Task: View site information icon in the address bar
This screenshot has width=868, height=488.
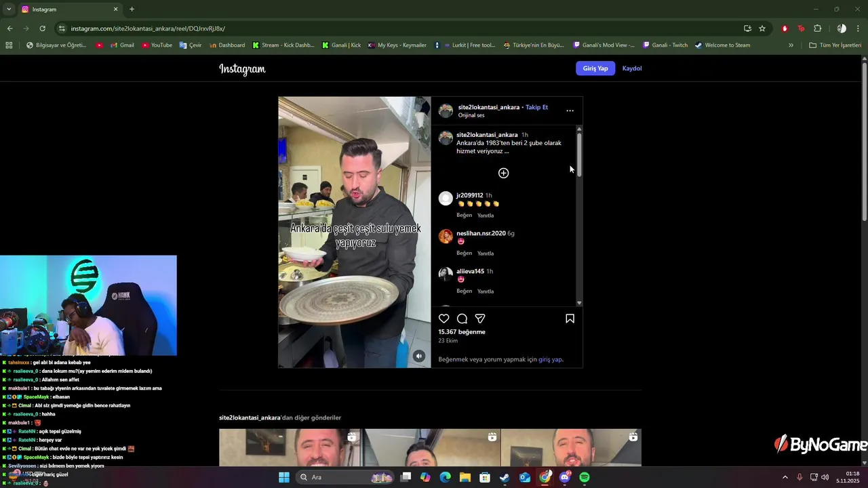Action: pos(62,28)
